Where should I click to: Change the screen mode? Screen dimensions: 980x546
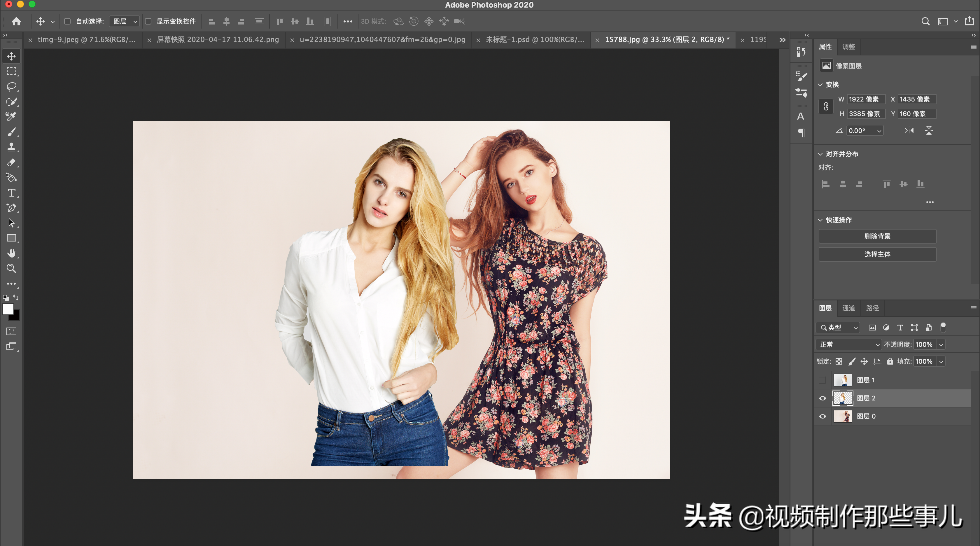11,346
